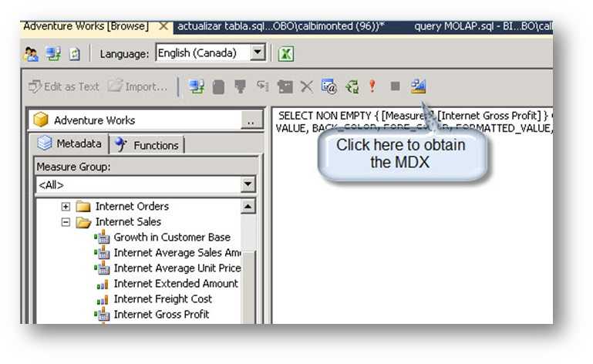Close the Adventure Works [Browse] tab
Screen dimensions: 593x364
tap(163, 26)
